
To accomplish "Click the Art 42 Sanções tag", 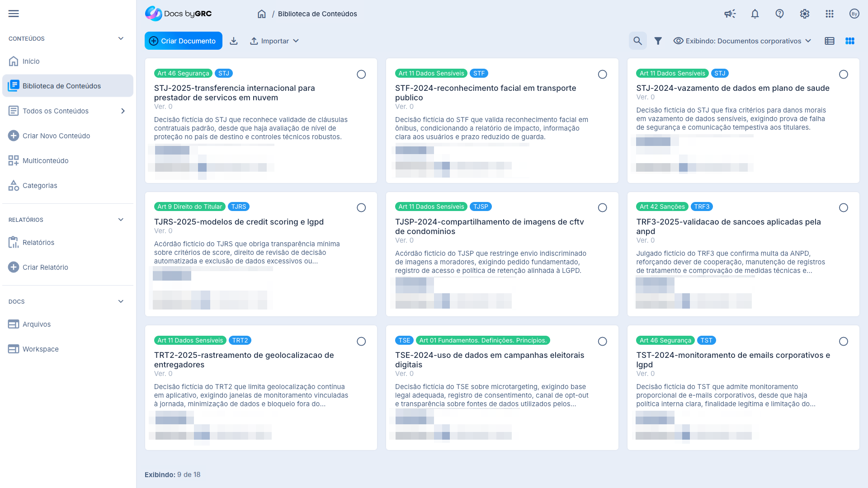I will pyautogui.click(x=662, y=206).
